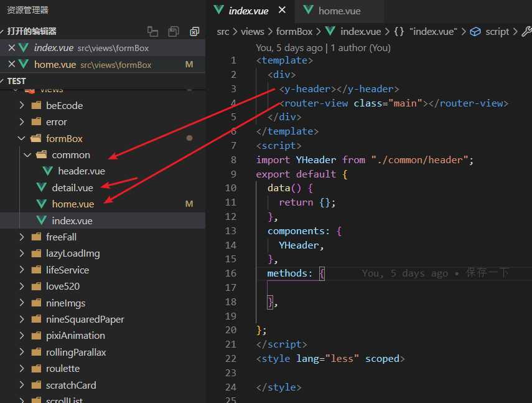
Task: Expand the pixiAnimation folder
Action: coord(22,336)
